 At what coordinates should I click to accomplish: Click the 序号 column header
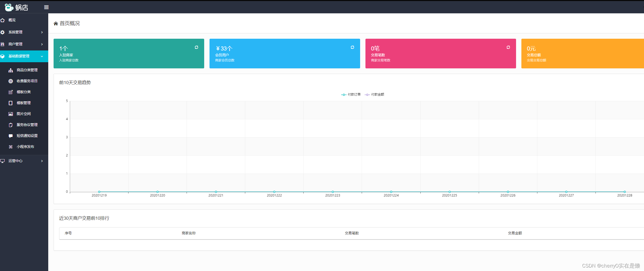(x=68, y=233)
